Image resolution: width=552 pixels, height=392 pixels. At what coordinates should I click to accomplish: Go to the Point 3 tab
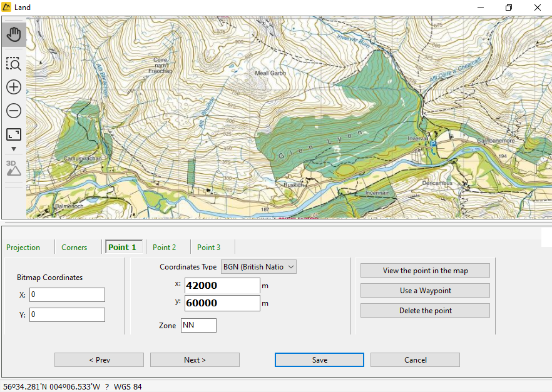[208, 248]
